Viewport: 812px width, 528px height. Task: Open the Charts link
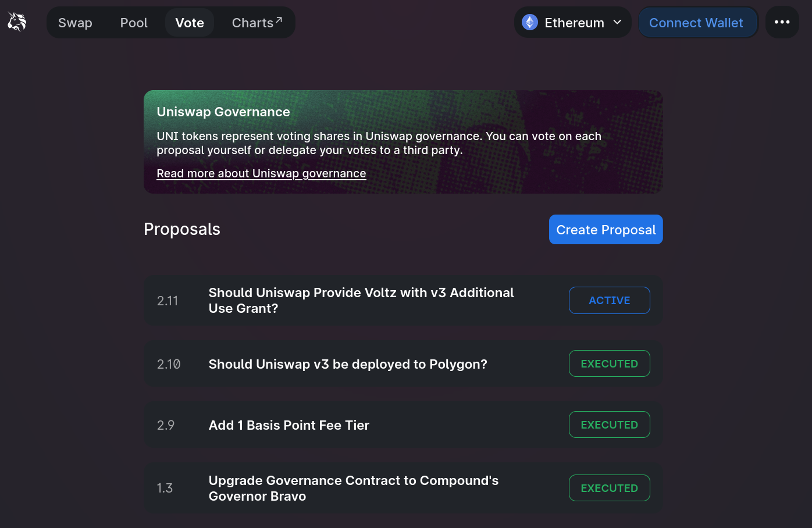tap(252, 23)
